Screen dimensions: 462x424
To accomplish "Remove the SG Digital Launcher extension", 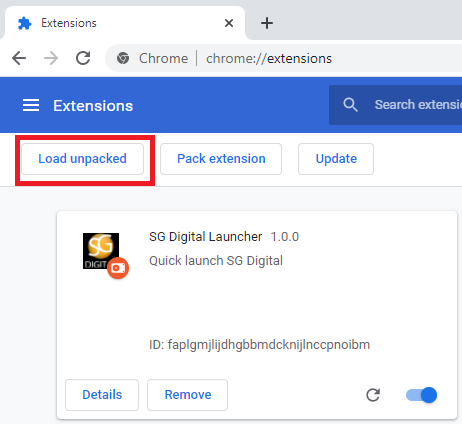I will 188,395.
